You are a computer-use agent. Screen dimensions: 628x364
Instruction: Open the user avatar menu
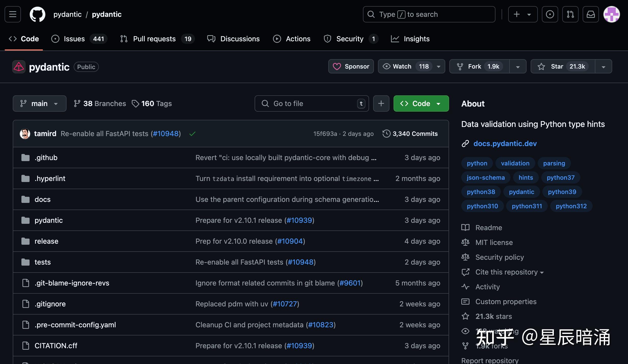click(x=611, y=14)
